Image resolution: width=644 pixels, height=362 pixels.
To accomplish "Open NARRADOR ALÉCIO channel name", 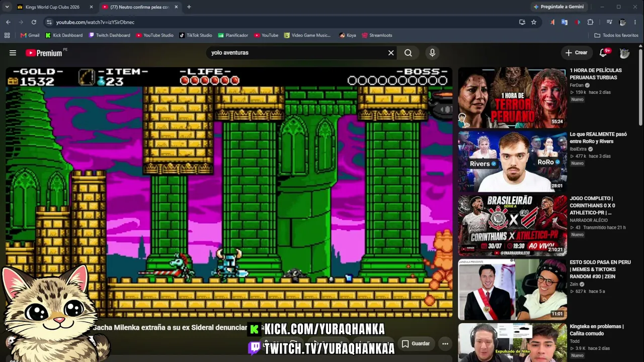I will click(x=589, y=220).
